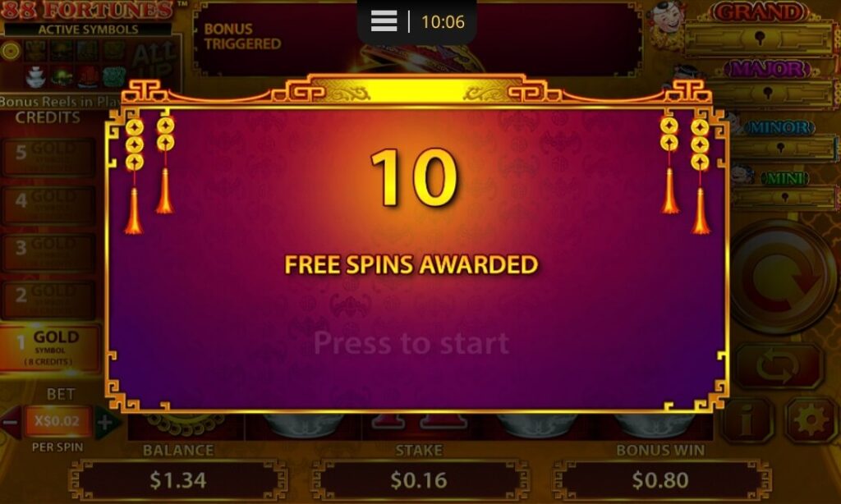Click the Free Spins Awarded message
This screenshot has height=504, width=841.
click(411, 264)
